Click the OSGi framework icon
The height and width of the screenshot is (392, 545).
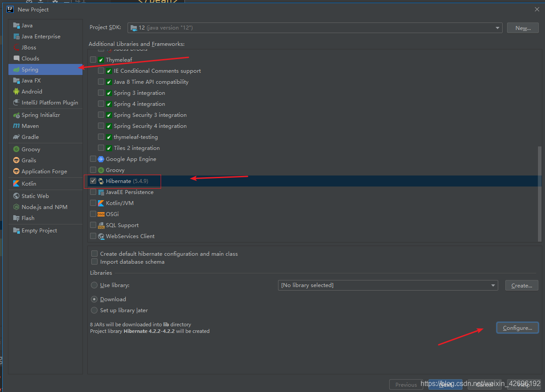(101, 214)
